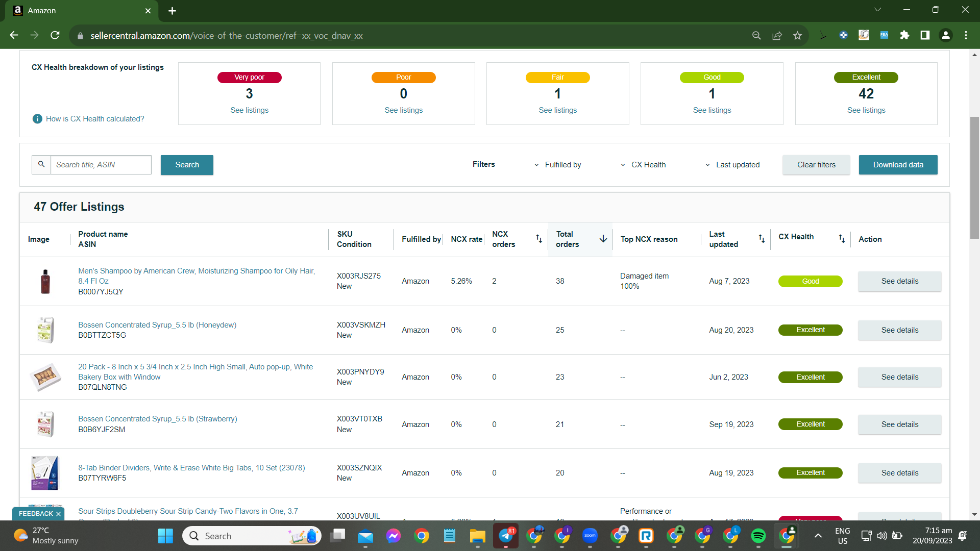
Task: See details for the Men's Shampoo row
Action: tap(899, 281)
